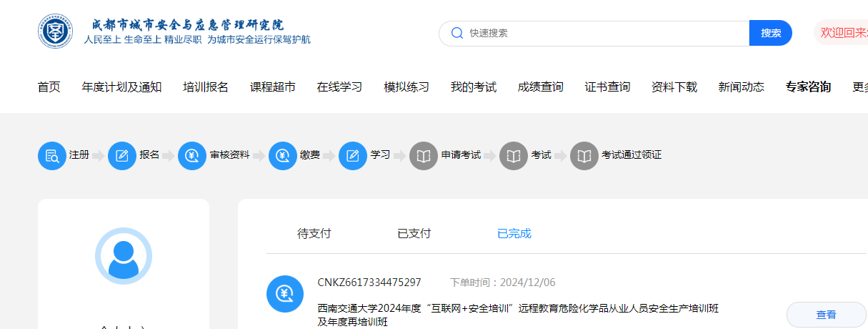Screen dimensions: 868x329
Task: Switch to the 已支付 tab
Action: tap(414, 234)
